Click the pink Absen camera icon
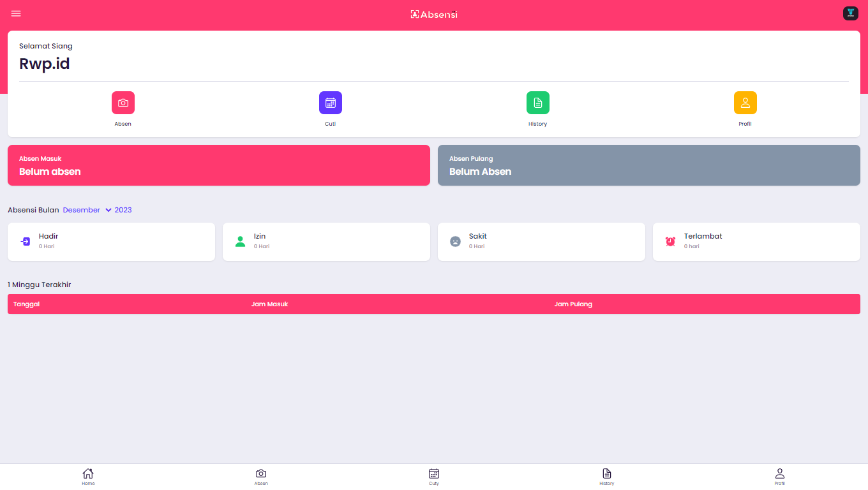This screenshot has width=868, height=490. tap(123, 103)
